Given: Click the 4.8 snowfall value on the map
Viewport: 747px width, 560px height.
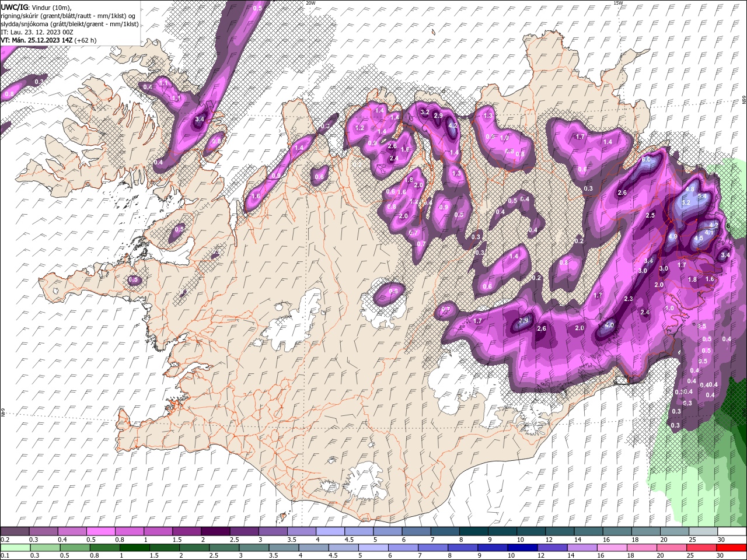Looking at the screenshot, I should pyautogui.click(x=689, y=189).
